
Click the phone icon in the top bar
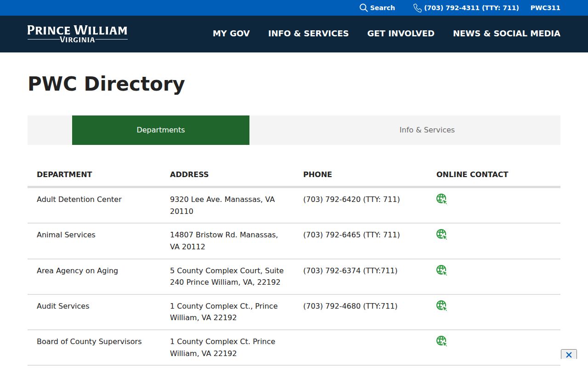(x=417, y=8)
